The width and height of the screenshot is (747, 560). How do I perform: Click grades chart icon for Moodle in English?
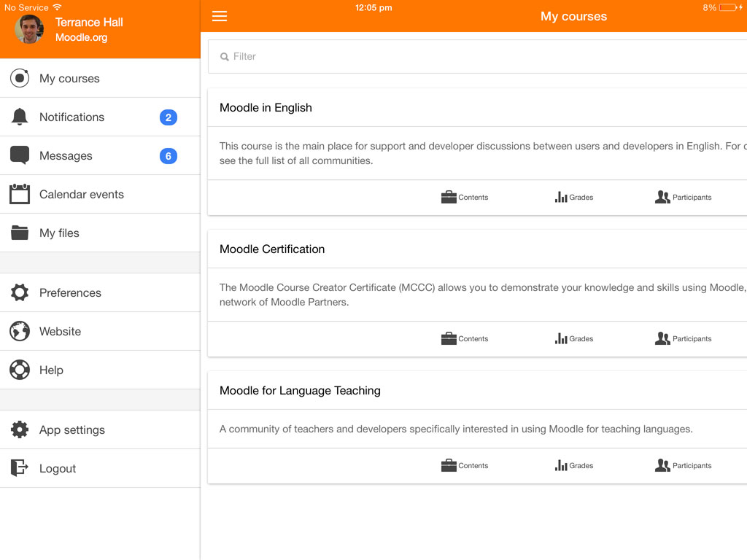coord(561,197)
